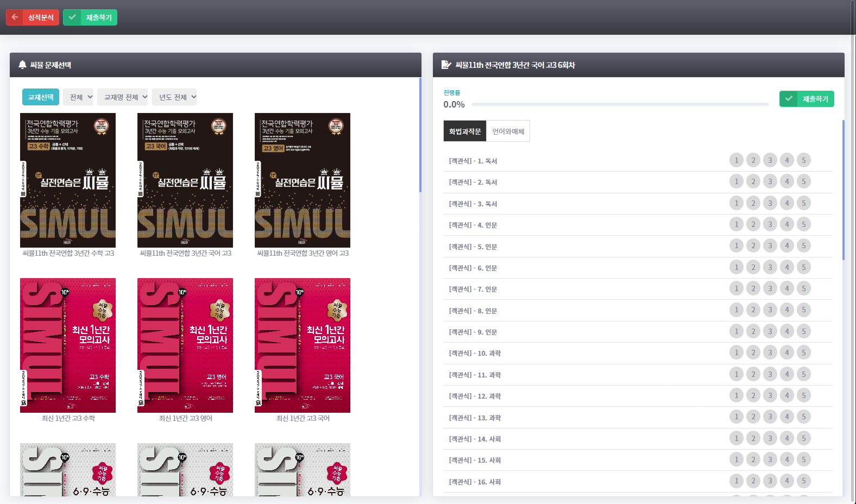The image size is (856, 504).
Task: Choose answer 4 for question 14 사회
Action: pos(787,438)
